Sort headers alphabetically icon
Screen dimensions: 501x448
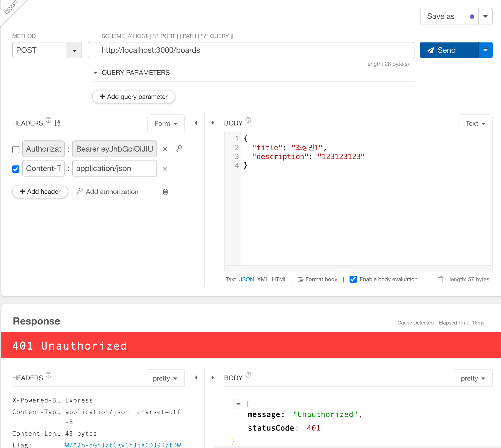click(x=57, y=123)
